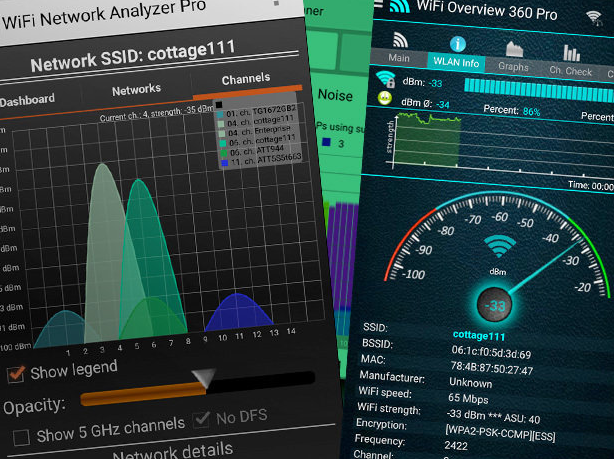614x459 pixels.
Task: Click the Network SSID: cottage111 heading
Action: point(133,57)
